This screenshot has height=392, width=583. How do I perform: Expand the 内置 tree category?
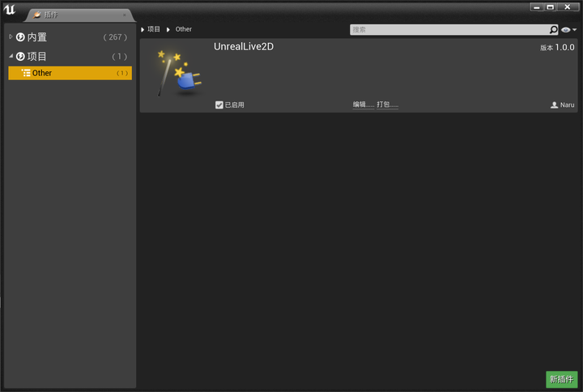[11, 36]
